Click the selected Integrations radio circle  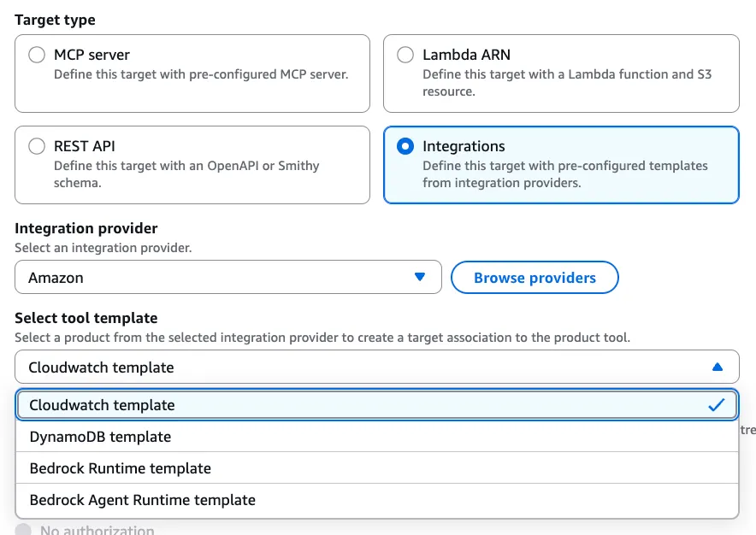coord(405,146)
